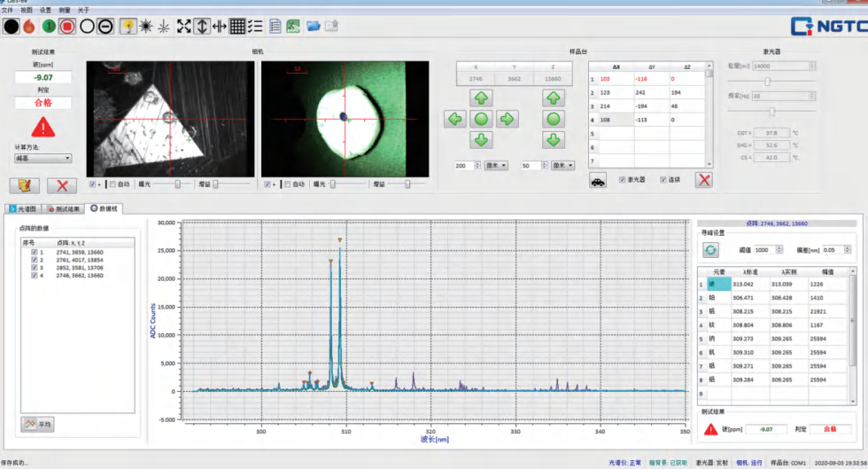Click the red stop-record toolbar icon
Viewport: 868px width, 469px height.
[67, 26]
